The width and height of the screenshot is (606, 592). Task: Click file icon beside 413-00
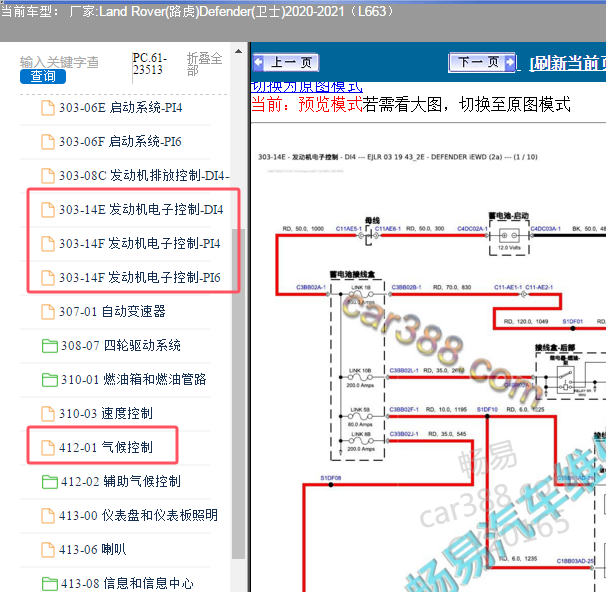click(48, 516)
